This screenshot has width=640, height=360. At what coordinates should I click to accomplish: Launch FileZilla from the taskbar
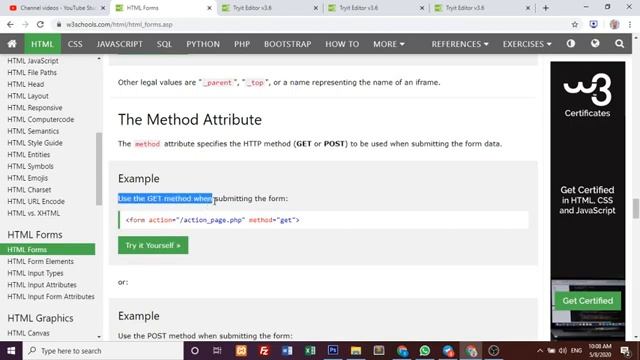(264, 351)
